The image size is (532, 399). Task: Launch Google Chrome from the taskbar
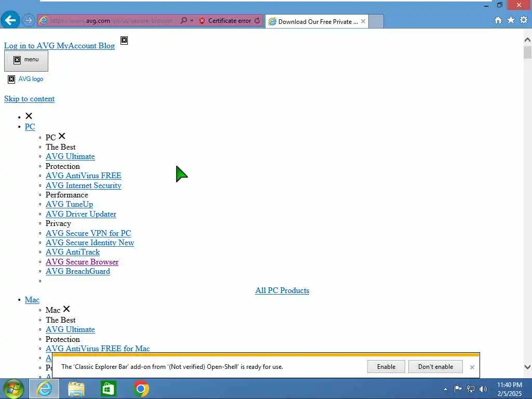[141, 389]
